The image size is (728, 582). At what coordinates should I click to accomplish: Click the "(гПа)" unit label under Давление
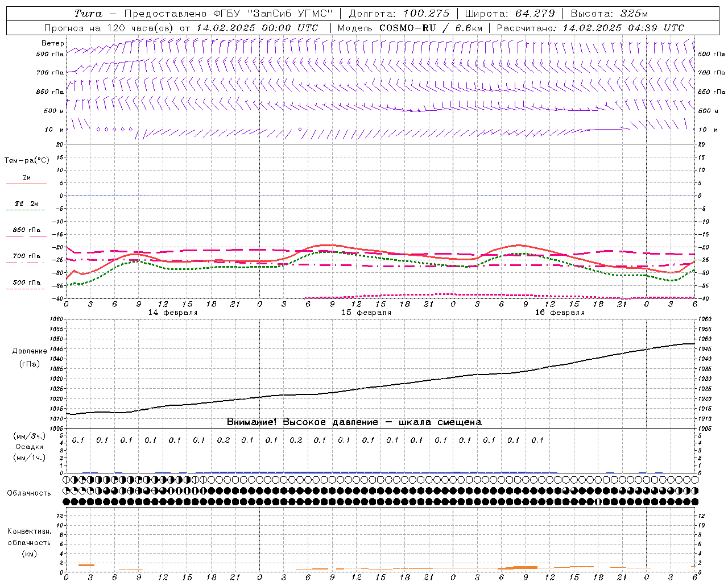30,364
